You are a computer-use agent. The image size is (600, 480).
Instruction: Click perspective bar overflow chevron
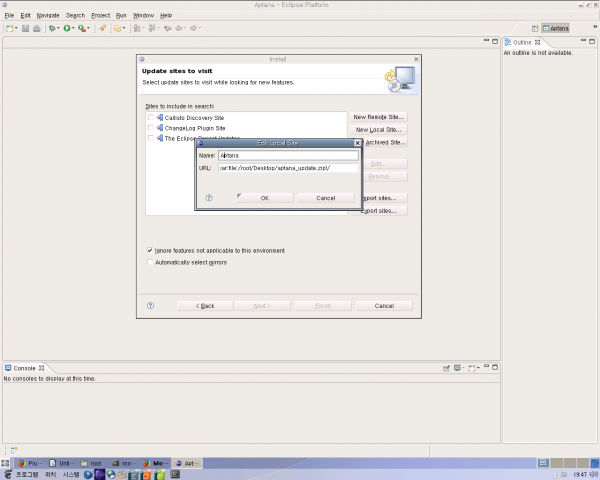[595, 27]
